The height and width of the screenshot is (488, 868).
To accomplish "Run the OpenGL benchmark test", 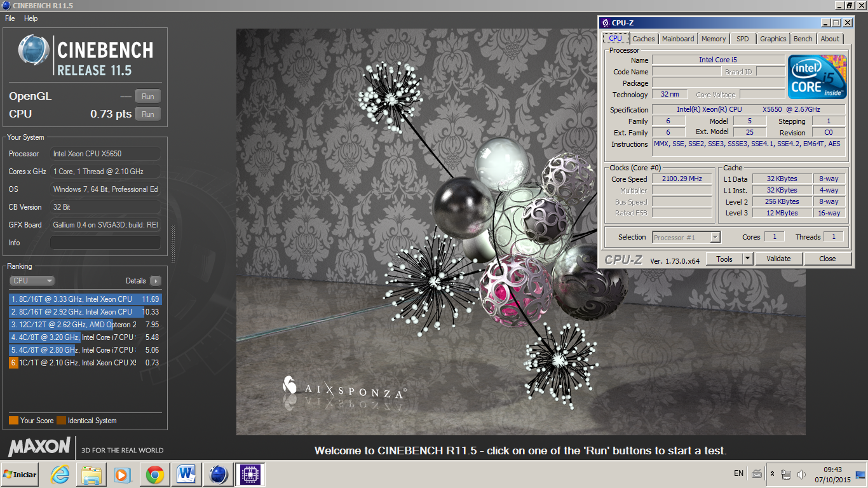I will pyautogui.click(x=147, y=97).
